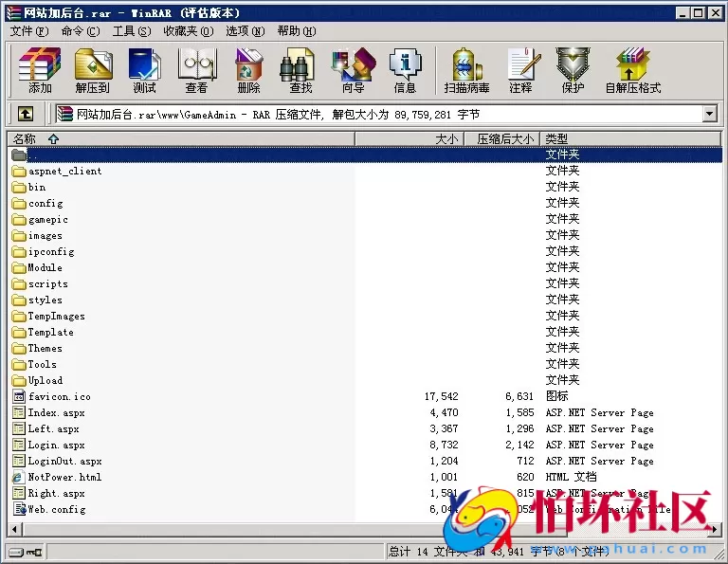Run the Test (测试) archive tool

pyautogui.click(x=144, y=69)
